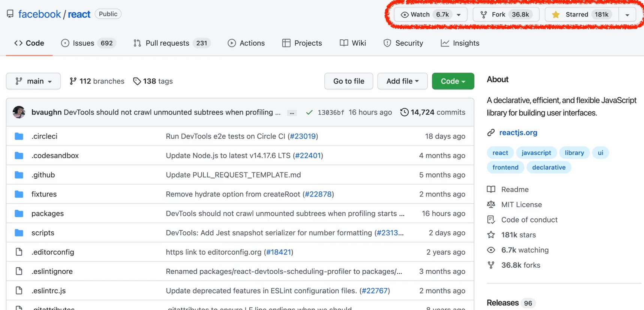Click the fixtures folder icon
The image size is (644, 310).
19,194
